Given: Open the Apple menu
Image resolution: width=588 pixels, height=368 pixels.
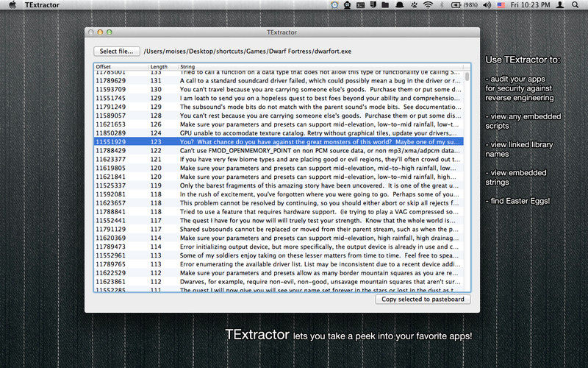Looking at the screenshot, I should coord(12,5).
